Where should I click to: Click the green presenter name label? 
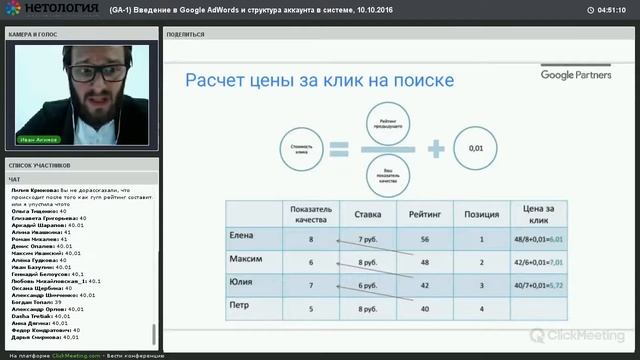(x=39, y=140)
